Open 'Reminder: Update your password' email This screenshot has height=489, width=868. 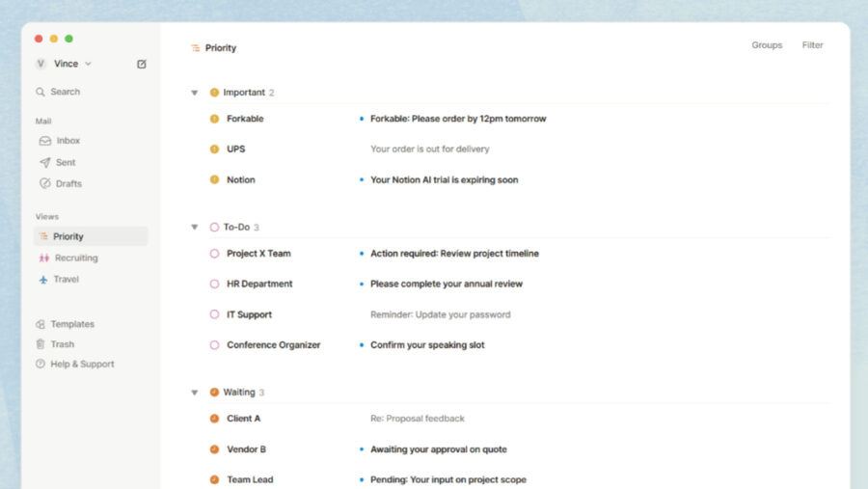(440, 314)
